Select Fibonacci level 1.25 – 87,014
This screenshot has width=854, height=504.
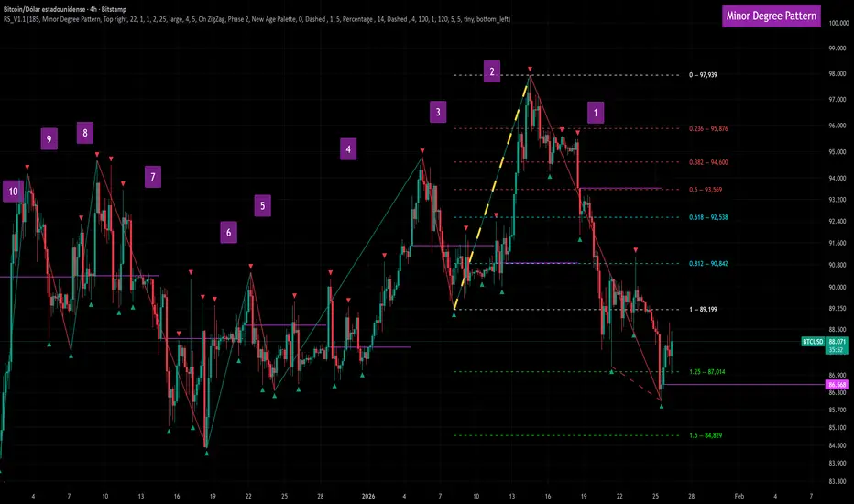(x=707, y=372)
